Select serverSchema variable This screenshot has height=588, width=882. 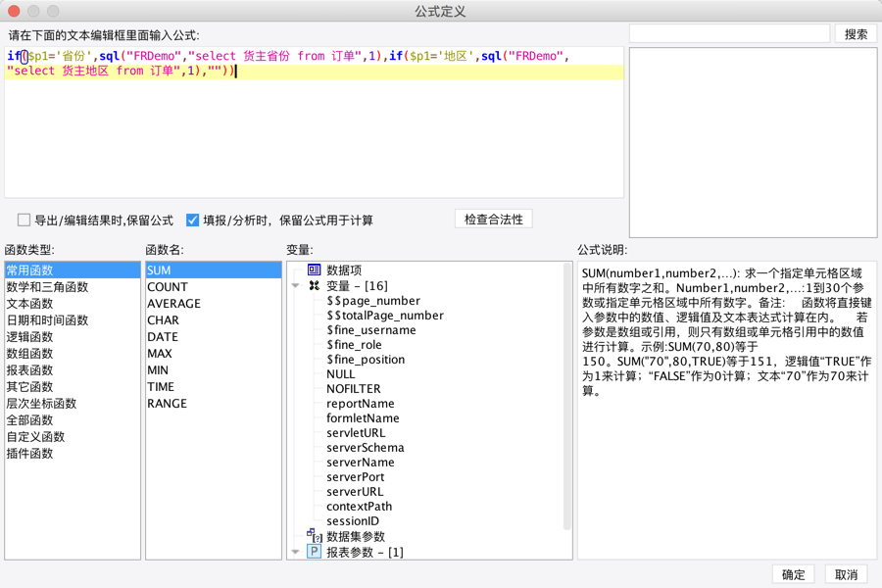(x=366, y=447)
